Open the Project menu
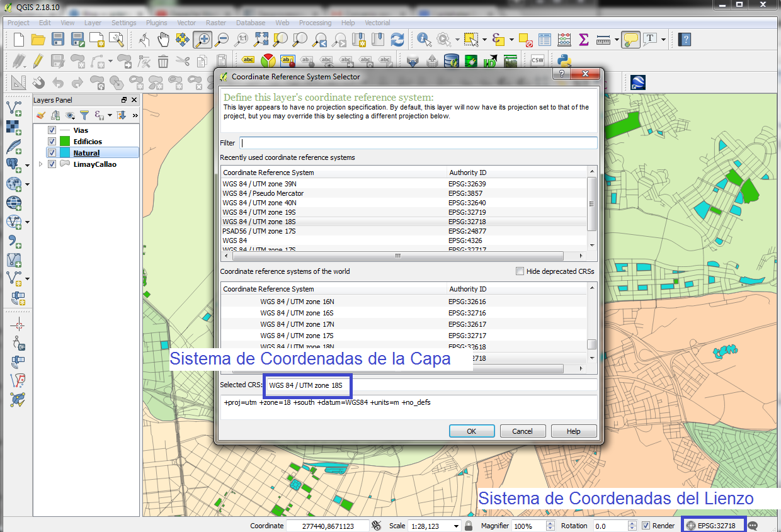 (x=18, y=23)
